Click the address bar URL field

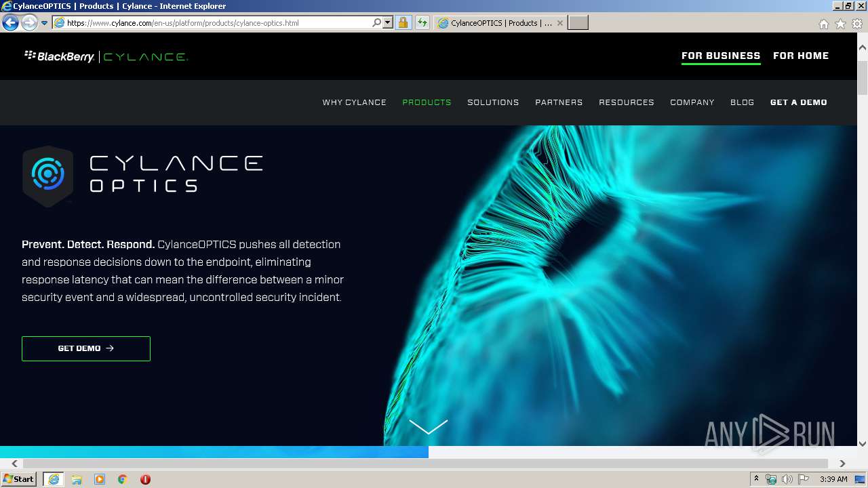point(210,22)
